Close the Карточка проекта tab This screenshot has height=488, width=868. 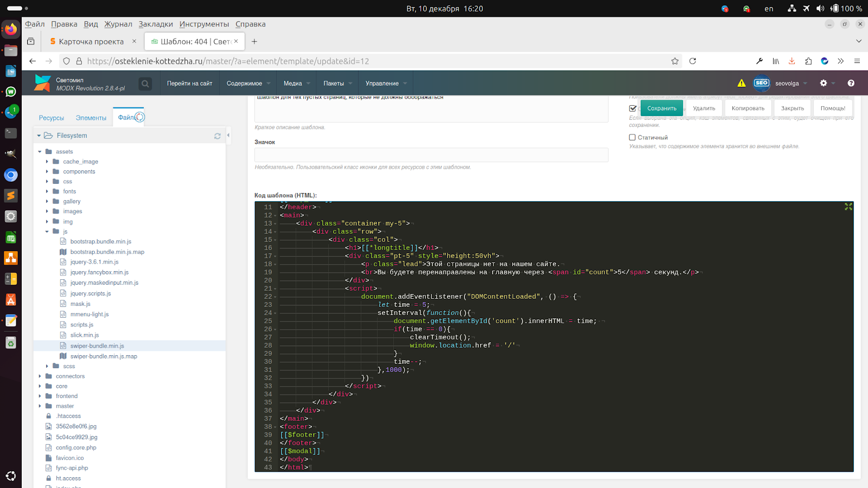135,41
